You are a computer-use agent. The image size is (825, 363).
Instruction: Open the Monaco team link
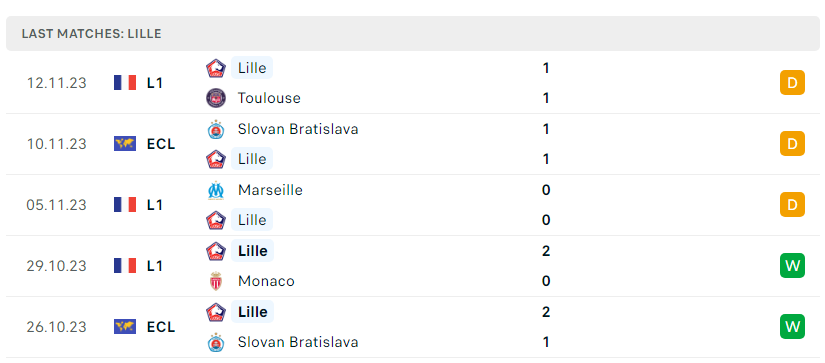pyautogui.click(x=266, y=281)
